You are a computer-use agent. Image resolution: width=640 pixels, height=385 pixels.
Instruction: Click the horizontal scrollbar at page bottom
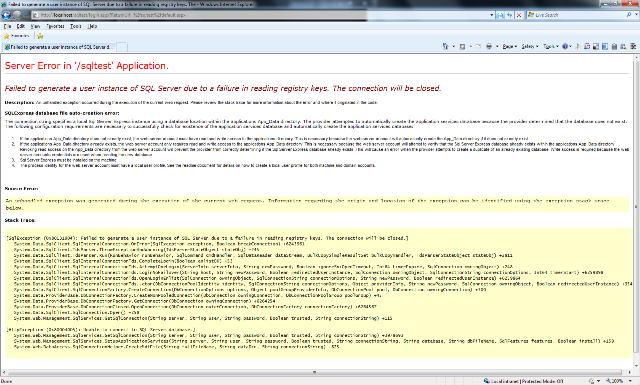pyautogui.click(x=314, y=372)
